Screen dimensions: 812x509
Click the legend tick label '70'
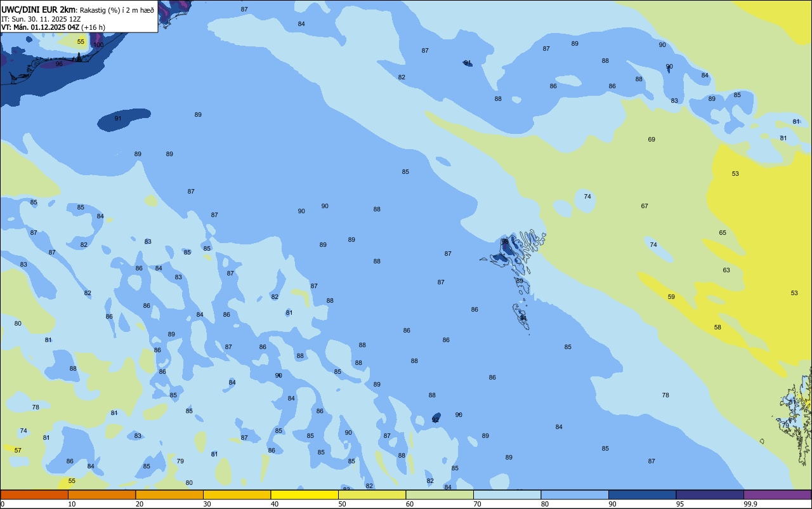(x=477, y=504)
